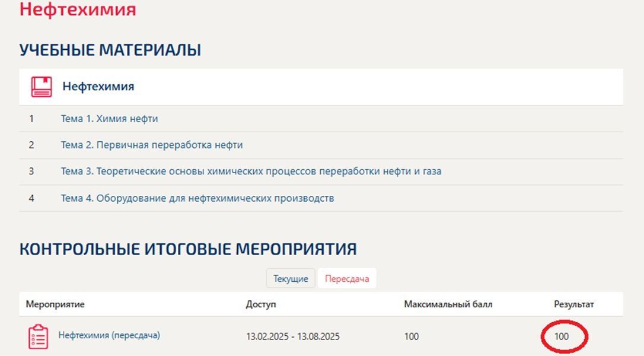Click the КОНТРОЛЬНЫЕ ИТОГОВЫЕ МЕРОПРИЯТИЯ heading
The height and width of the screenshot is (356, 644).
(x=188, y=249)
